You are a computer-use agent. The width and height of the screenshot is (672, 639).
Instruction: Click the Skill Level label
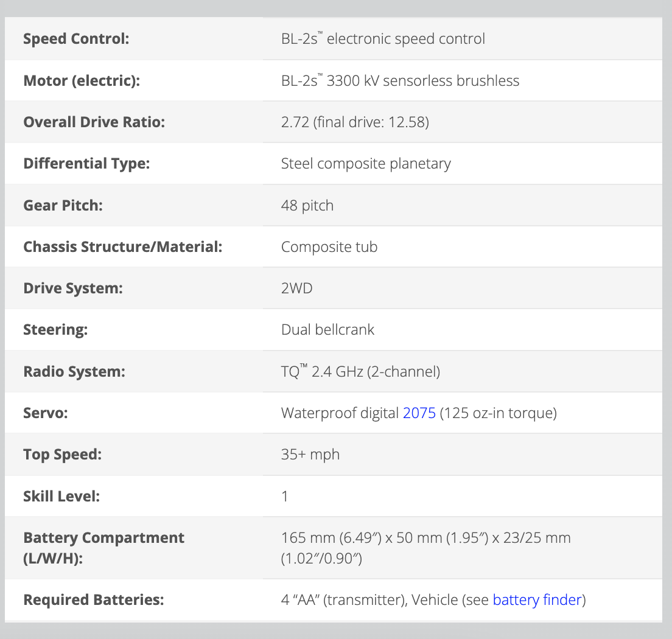[x=61, y=496]
